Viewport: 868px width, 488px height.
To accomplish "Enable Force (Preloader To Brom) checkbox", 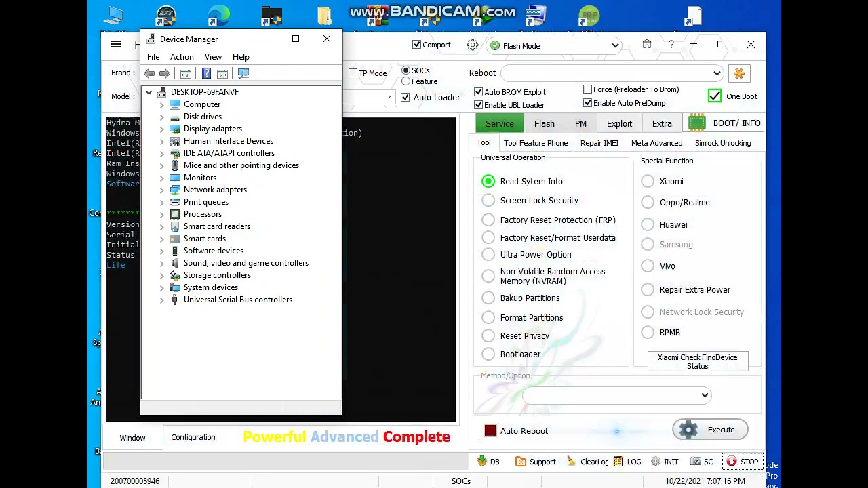I will [587, 89].
